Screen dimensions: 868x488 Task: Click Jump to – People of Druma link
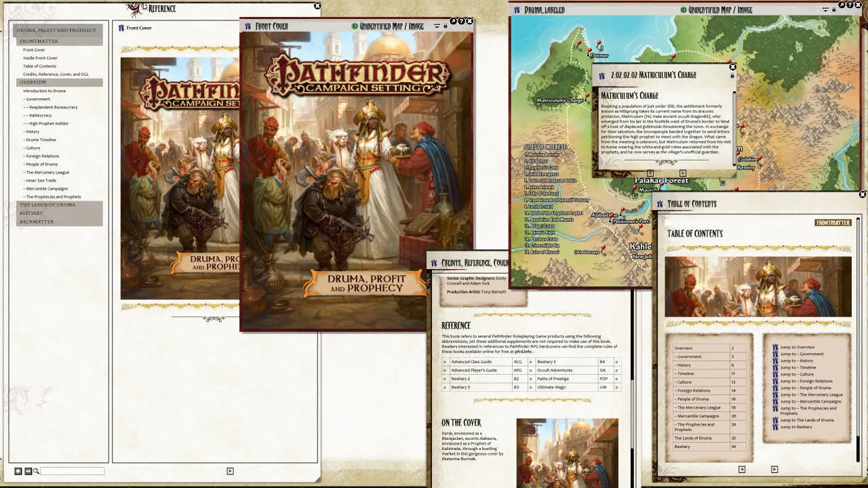[x=806, y=388]
